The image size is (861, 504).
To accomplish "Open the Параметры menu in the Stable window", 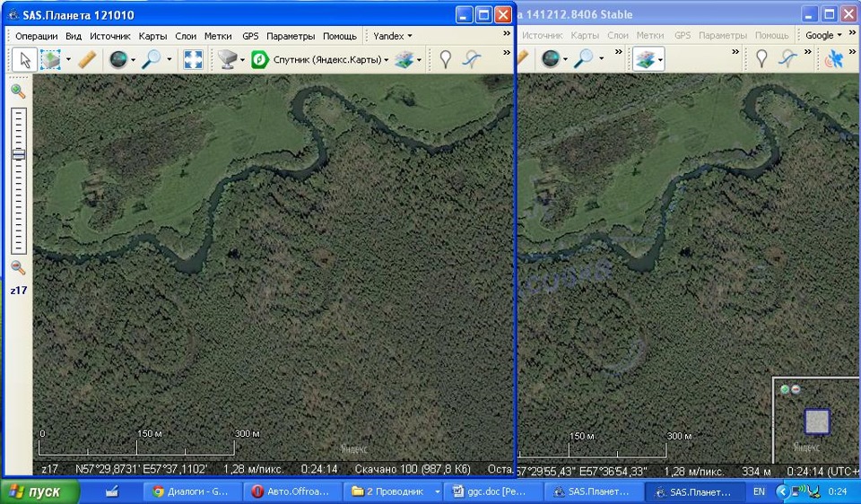I will pyautogui.click(x=723, y=35).
